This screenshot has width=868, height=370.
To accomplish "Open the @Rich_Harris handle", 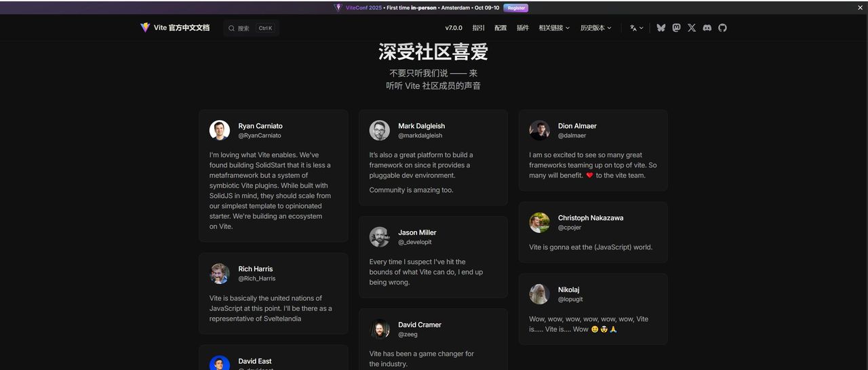I will coord(257,279).
